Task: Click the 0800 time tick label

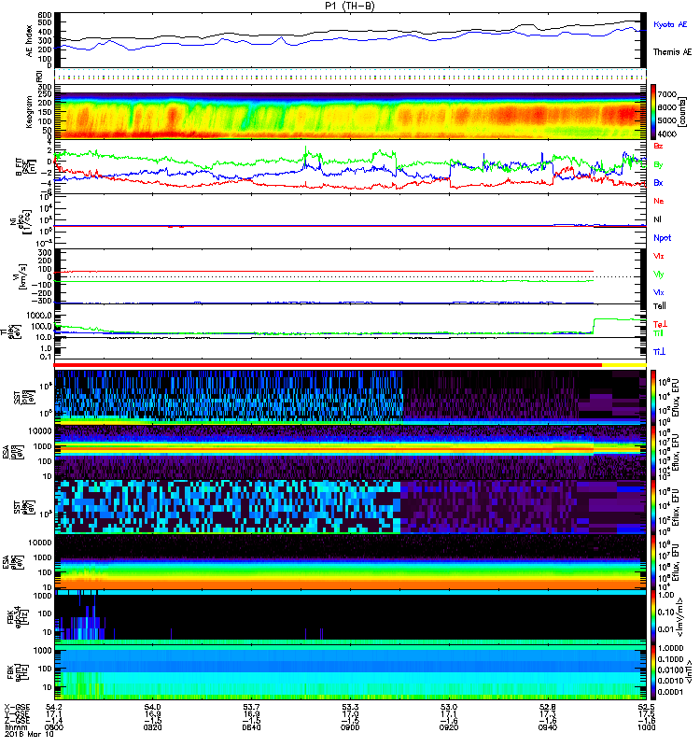Action: 54,727
